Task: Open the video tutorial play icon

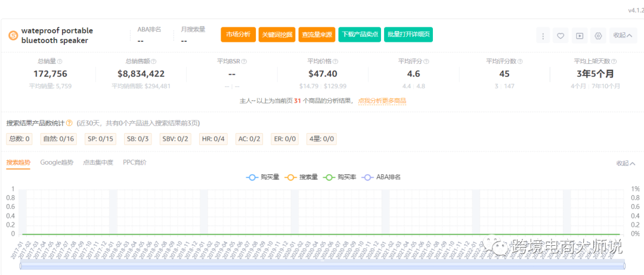Action: pyautogui.click(x=579, y=36)
